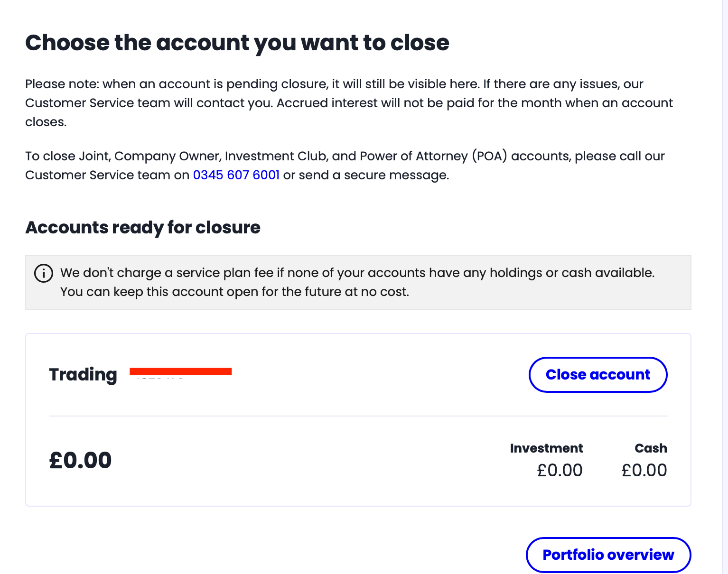
Task: Click the Cash £0.00 amount
Action: click(x=644, y=470)
